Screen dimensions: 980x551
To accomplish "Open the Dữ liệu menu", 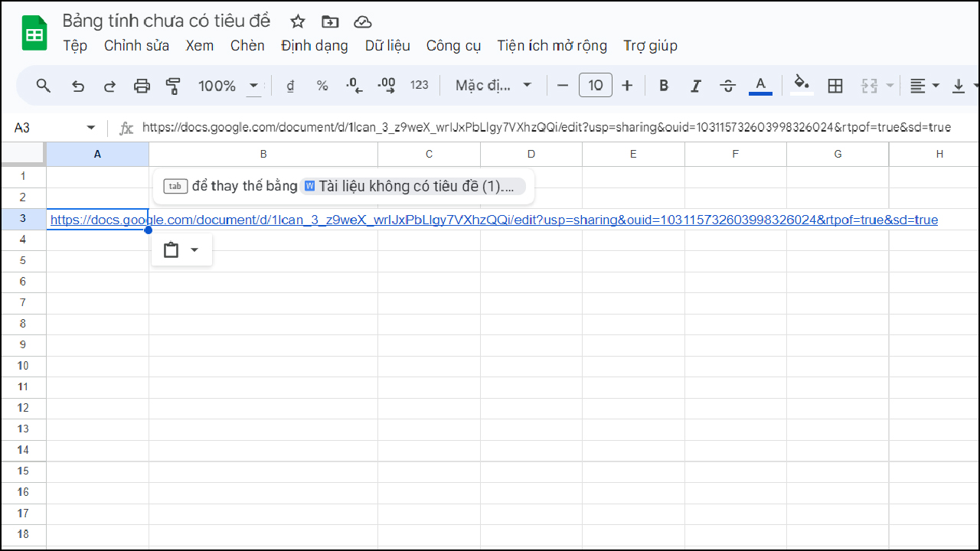I will coord(387,46).
